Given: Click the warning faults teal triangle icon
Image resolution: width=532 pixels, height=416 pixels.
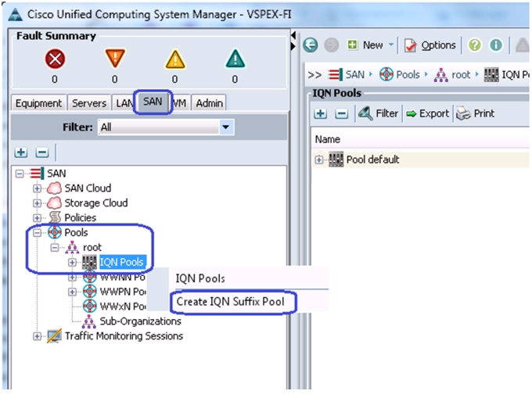Looking at the screenshot, I should (235, 59).
